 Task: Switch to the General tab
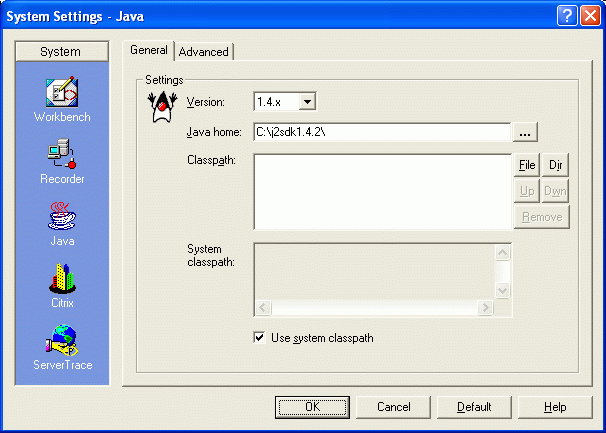coord(148,50)
